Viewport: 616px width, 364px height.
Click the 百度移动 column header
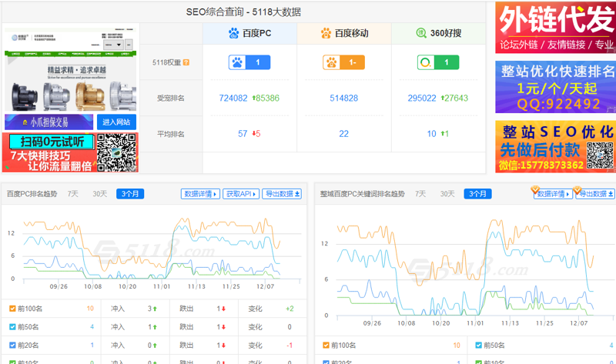click(x=344, y=33)
